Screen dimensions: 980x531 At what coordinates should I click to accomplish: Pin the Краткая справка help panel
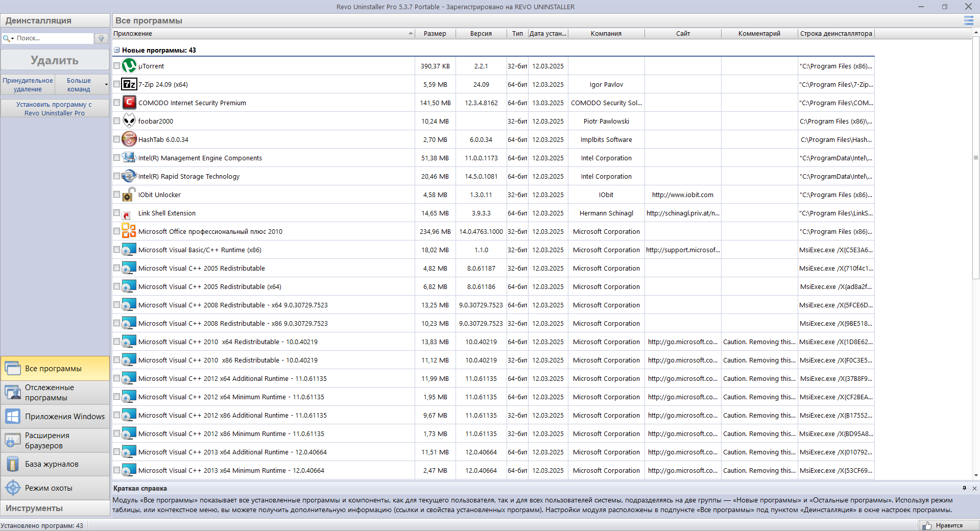pos(964,488)
